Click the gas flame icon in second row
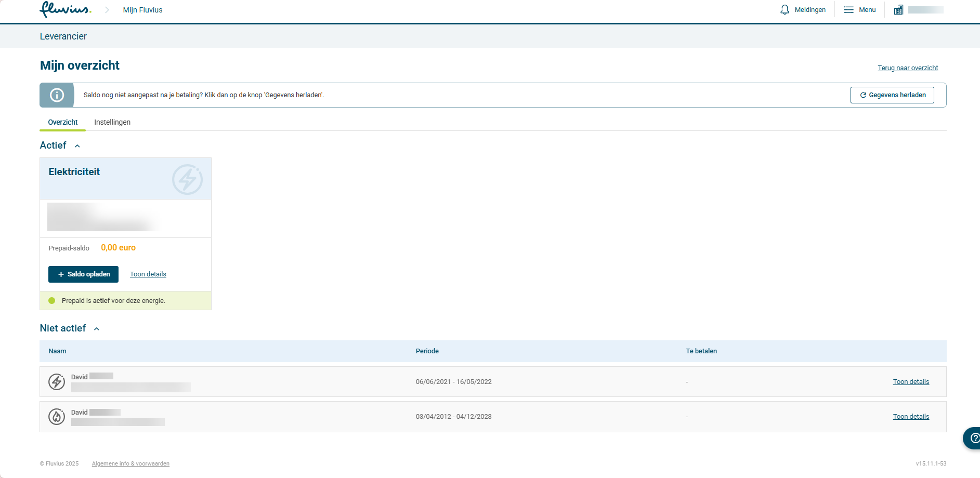Image resolution: width=980 pixels, height=478 pixels. [x=57, y=417]
